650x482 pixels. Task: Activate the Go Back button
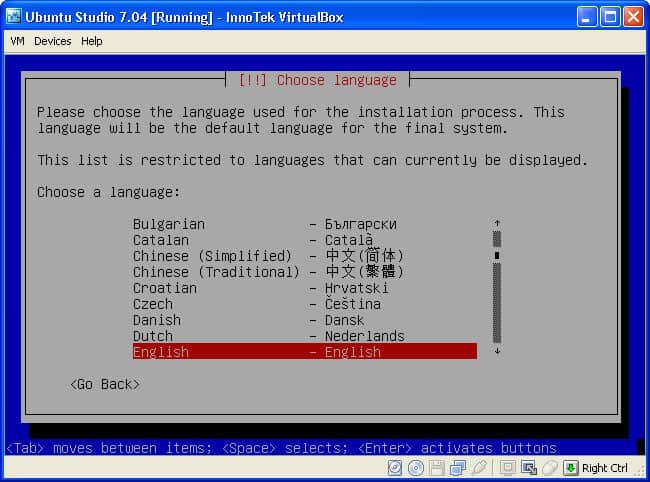tap(105, 384)
